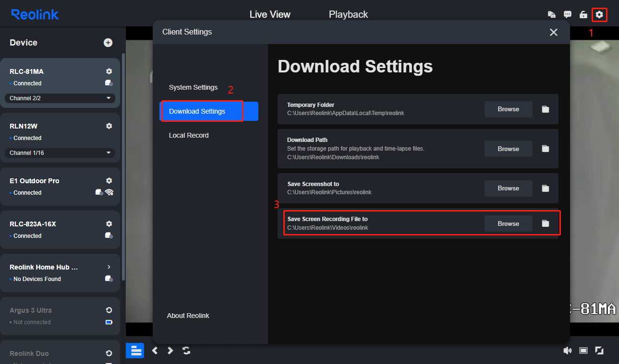Open settings gear for RLN12W

109,126
